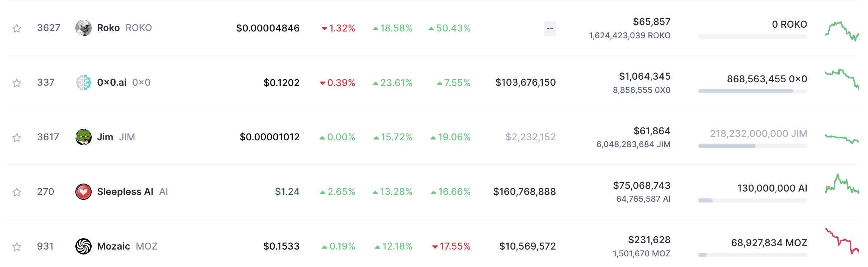The width and height of the screenshot is (868, 267).
Task: Toggle the Mozaic watchlist star
Action: (17, 247)
